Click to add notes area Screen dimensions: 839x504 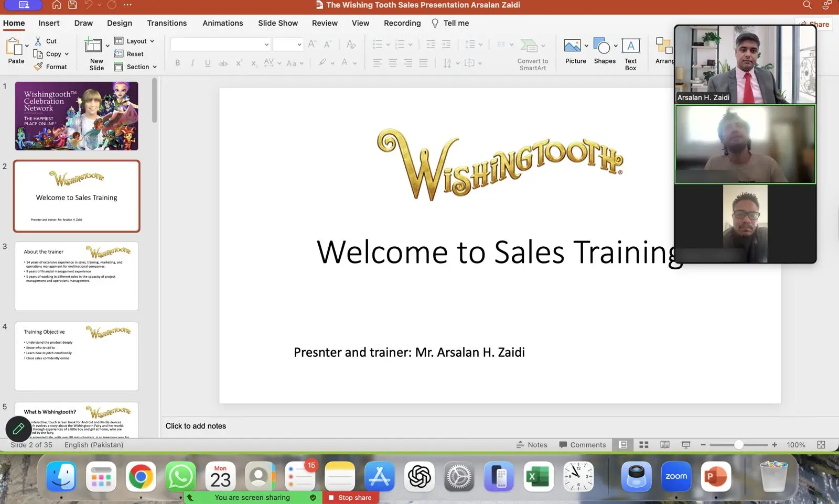[x=196, y=426]
